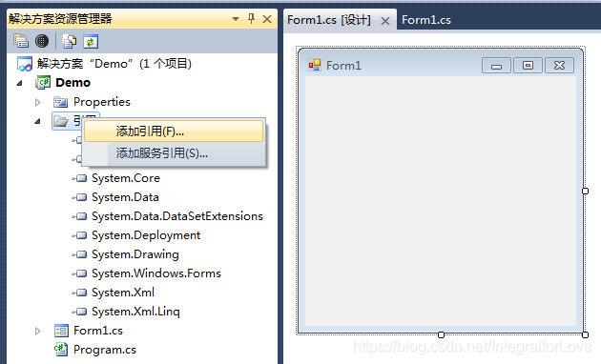Select System.Drawing reference
The height and width of the screenshot is (364, 601).
135,254
